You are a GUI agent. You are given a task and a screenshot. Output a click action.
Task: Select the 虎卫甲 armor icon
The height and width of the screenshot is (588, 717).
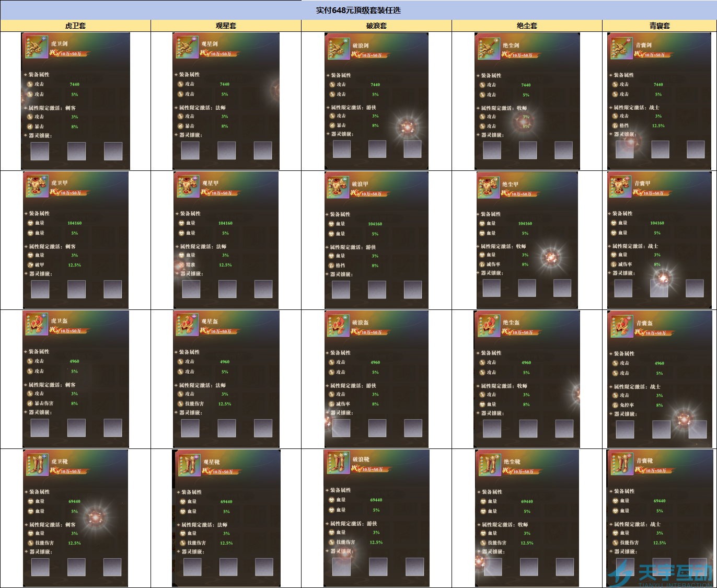tap(37, 186)
